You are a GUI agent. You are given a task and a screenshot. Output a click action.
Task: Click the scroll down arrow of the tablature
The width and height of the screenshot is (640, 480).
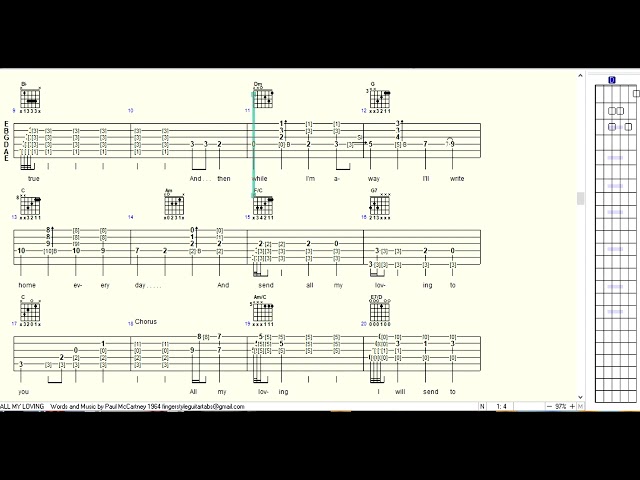tap(580, 397)
